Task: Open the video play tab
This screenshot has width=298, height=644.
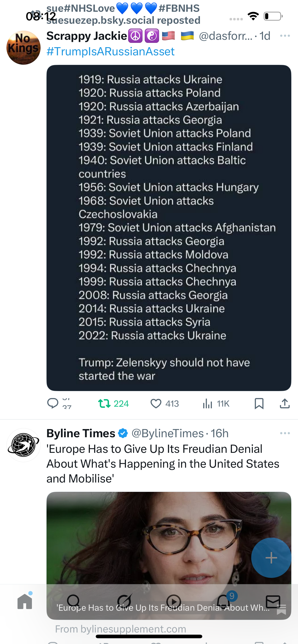Action: (173, 602)
